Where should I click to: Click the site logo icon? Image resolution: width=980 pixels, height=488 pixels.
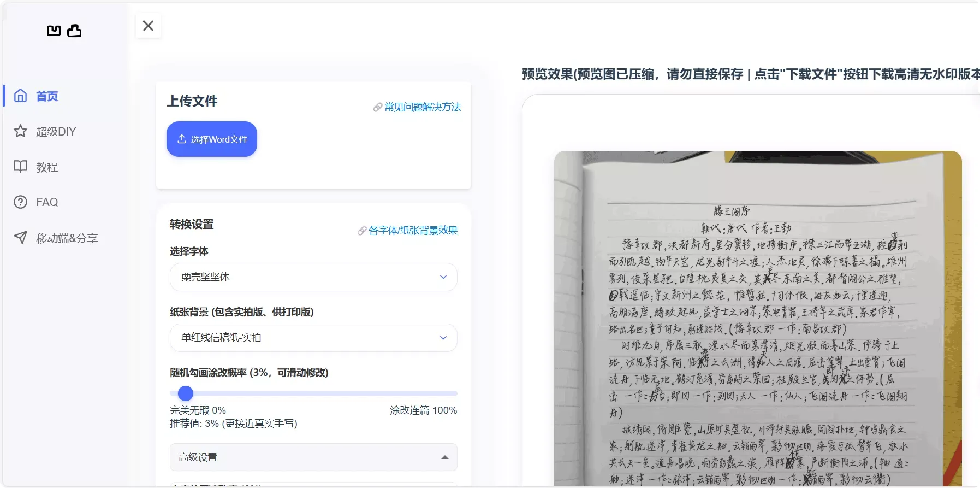tap(64, 31)
